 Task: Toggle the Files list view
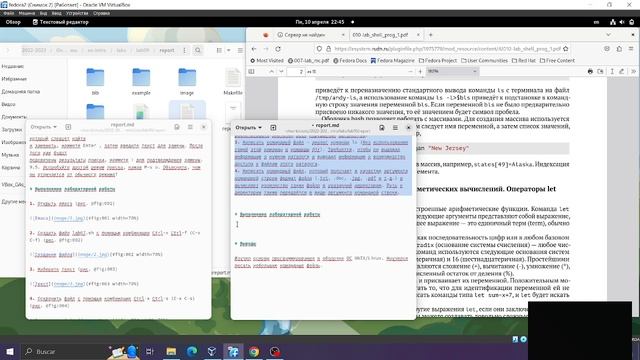click(219, 50)
